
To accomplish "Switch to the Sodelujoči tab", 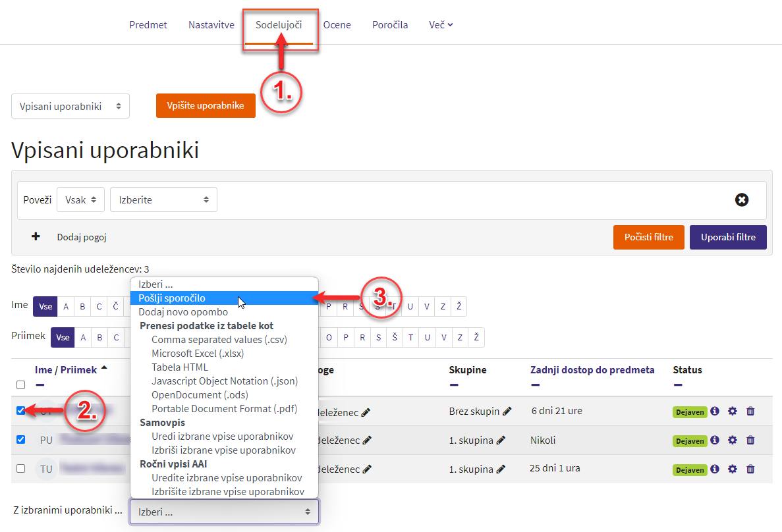I will 279,26.
